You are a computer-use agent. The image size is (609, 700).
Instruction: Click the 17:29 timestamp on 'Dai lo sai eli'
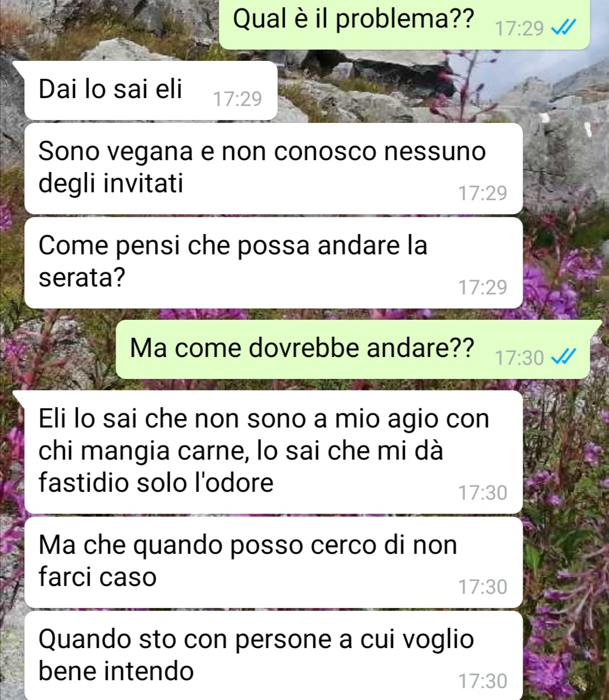237,99
